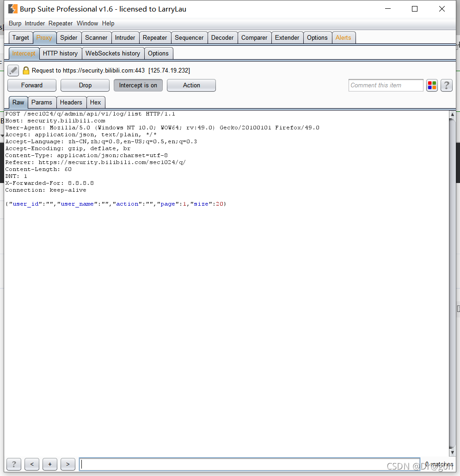Image resolution: width=460 pixels, height=476 pixels.
Task: Click the search text field at the bottom
Action: 250,464
